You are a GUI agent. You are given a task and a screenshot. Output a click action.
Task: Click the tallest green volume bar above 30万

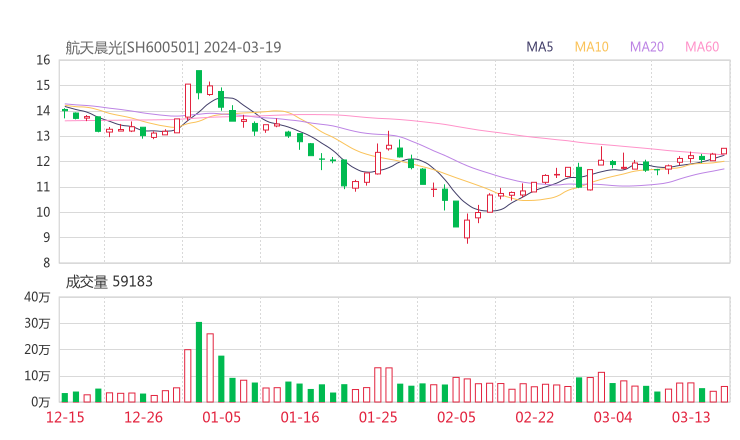[199, 362]
